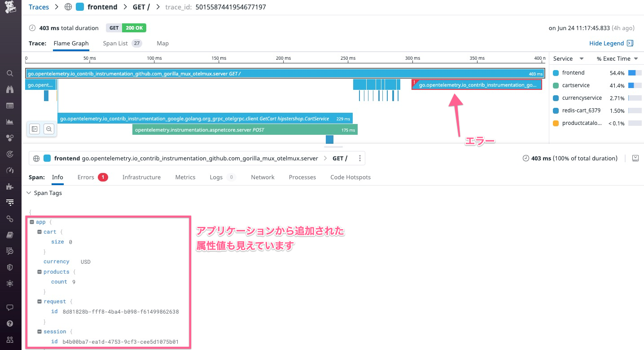The width and height of the screenshot is (644, 350).
Task: Open Integrations puzzle-piece icon in sidebar
Action: [10, 186]
